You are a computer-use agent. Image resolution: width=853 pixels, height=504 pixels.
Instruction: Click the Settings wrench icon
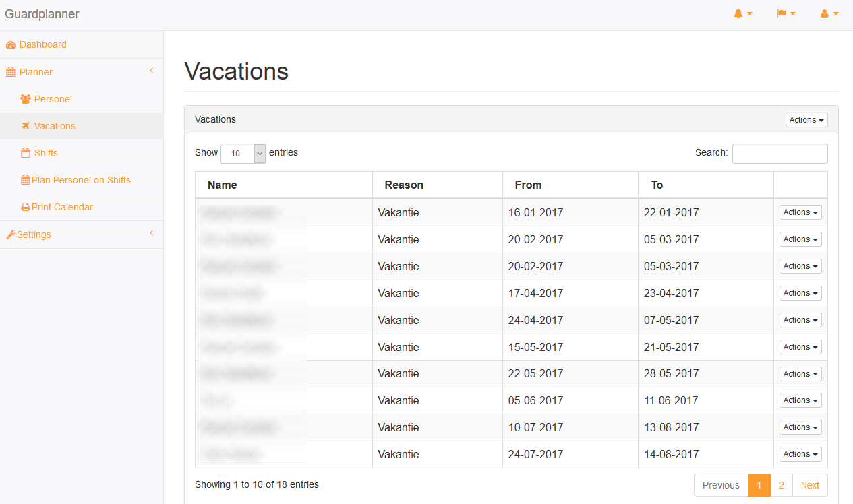(x=11, y=234)
